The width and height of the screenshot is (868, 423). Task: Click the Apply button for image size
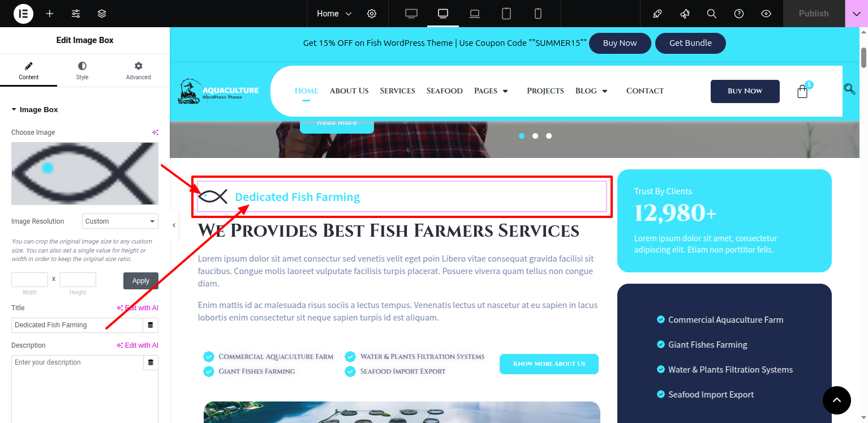(x=141, y=281)
